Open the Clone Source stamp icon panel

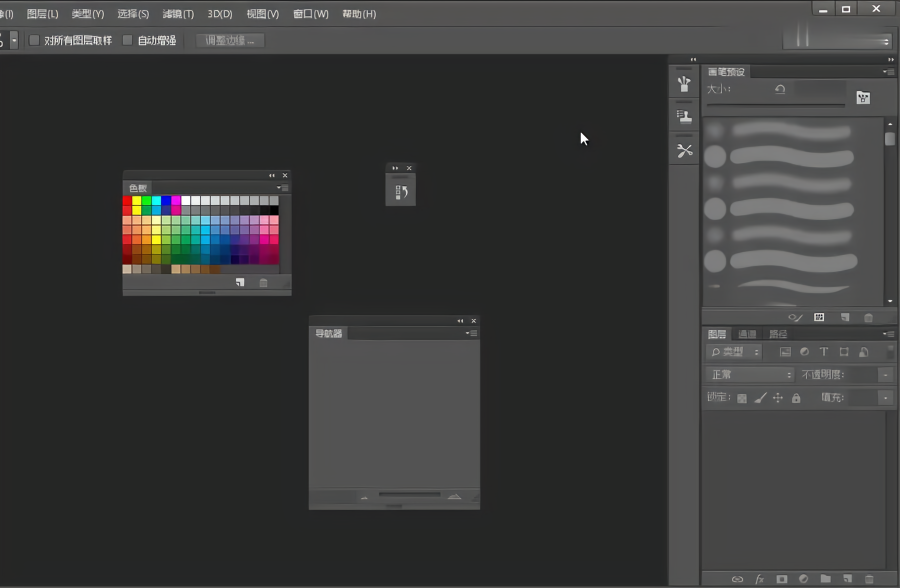(684, 117)
